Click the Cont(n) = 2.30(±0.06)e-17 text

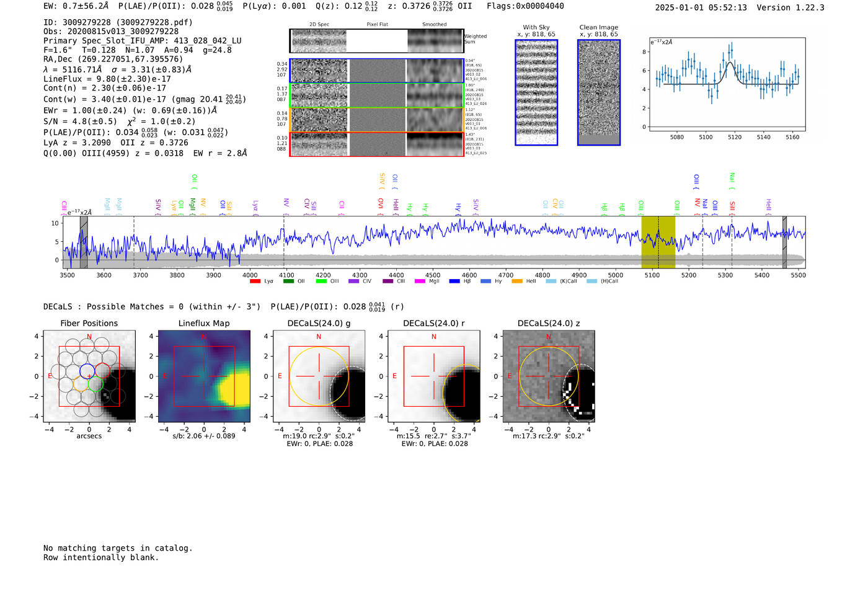(x=105, y=88)
